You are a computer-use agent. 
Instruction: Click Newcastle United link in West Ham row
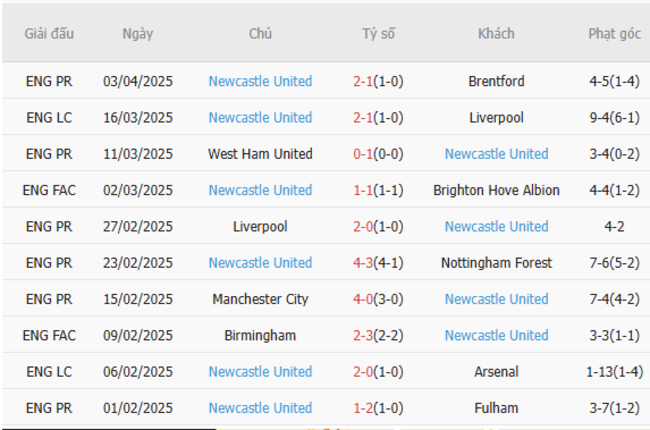(496, 154)
